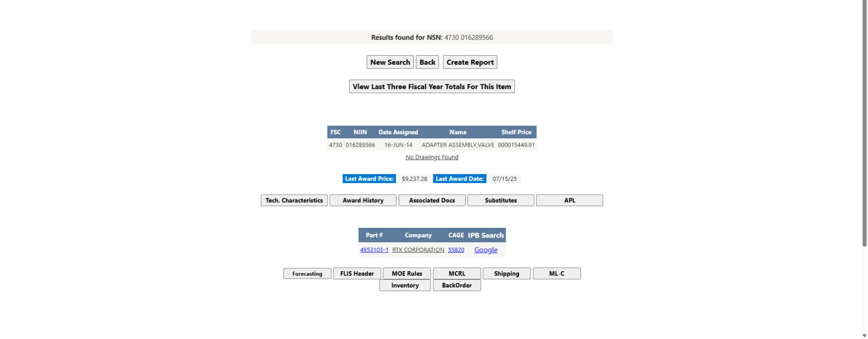Show the Award History
The height and width of the screenshot is (339, 868).
[363, 200]
